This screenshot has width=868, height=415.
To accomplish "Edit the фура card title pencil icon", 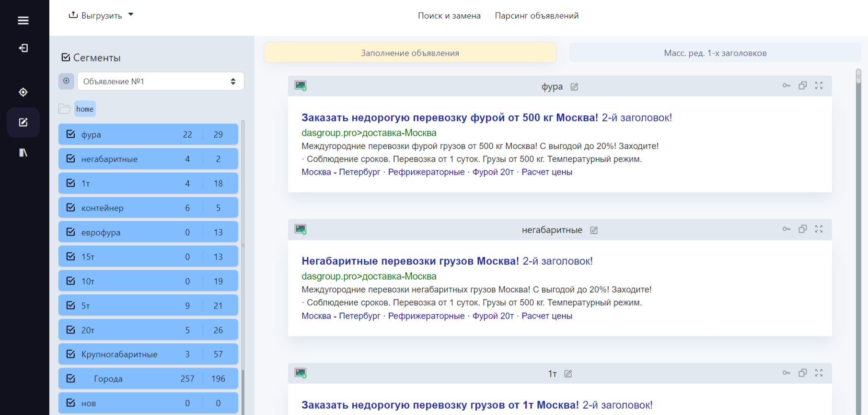I will 574,87.
